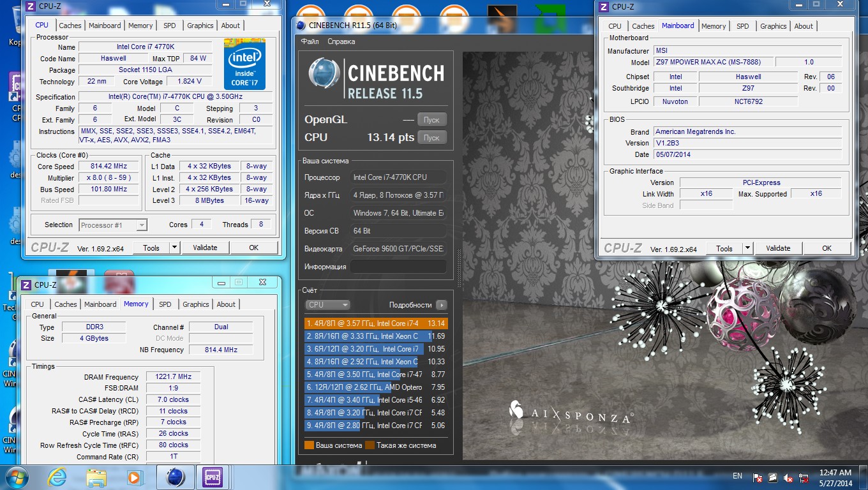Click DRAM Frequency value 1221.7 MHz
The width and height of the screenshot is (868, 490).
pos(173,376)
